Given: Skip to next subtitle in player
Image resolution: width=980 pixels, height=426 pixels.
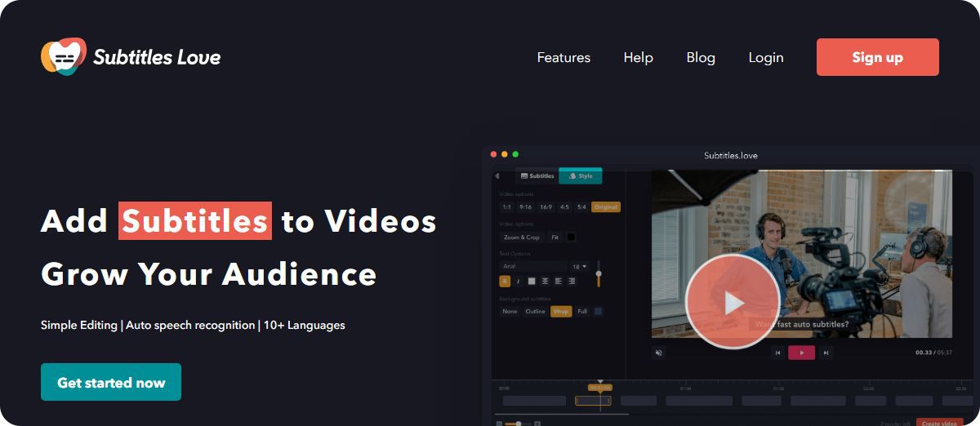Looking at the screenshot, I should (826, 353).
